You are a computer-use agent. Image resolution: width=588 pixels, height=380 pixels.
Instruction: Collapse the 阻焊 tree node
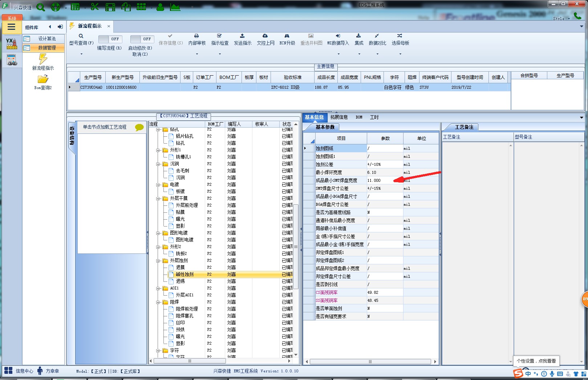tap(158, 302)
